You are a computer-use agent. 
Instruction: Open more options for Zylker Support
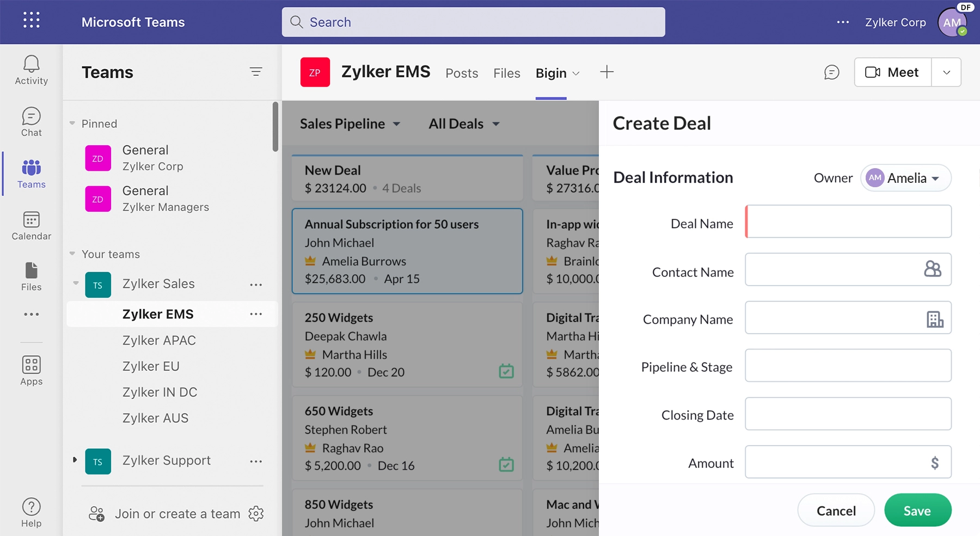point(256,461)
